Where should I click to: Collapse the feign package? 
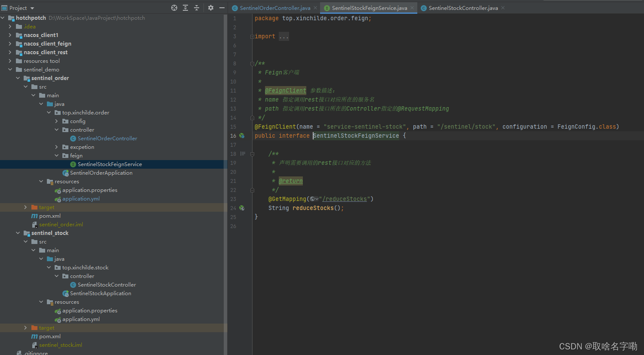click(56, 155)
